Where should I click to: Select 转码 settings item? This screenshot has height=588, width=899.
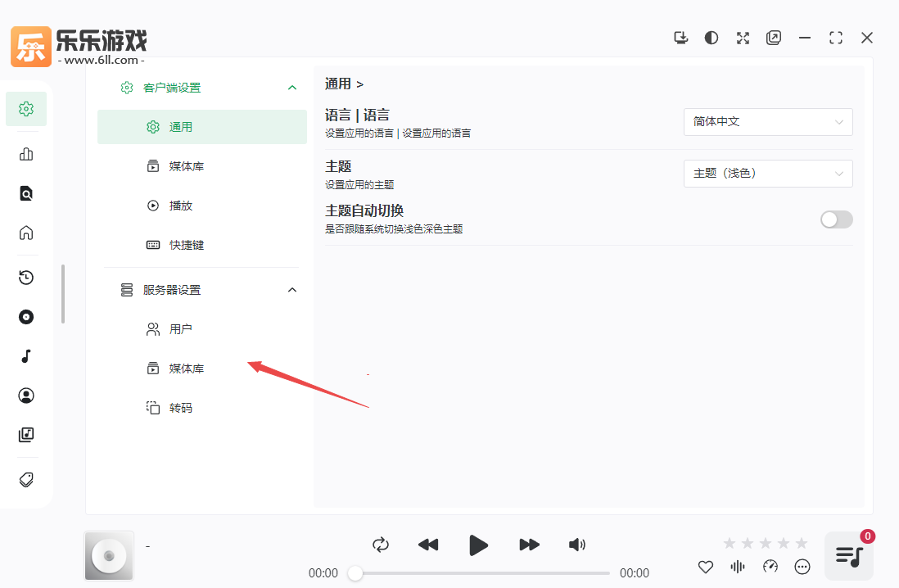pos(201,408)
